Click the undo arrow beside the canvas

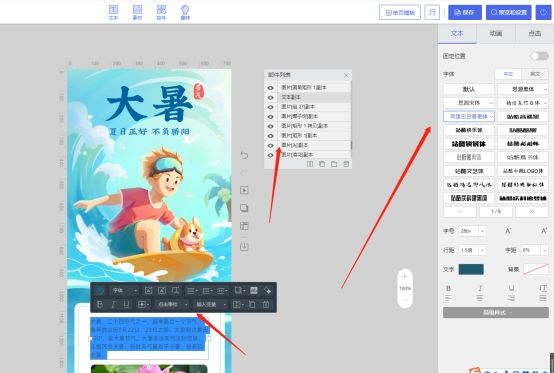pos(244,155)
